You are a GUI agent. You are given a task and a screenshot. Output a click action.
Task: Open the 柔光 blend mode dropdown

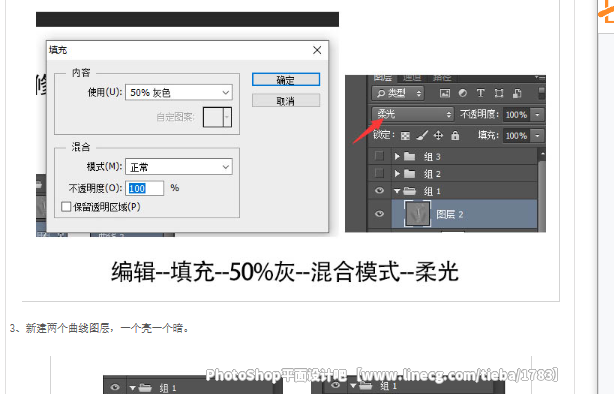click(x=413, y=114)
